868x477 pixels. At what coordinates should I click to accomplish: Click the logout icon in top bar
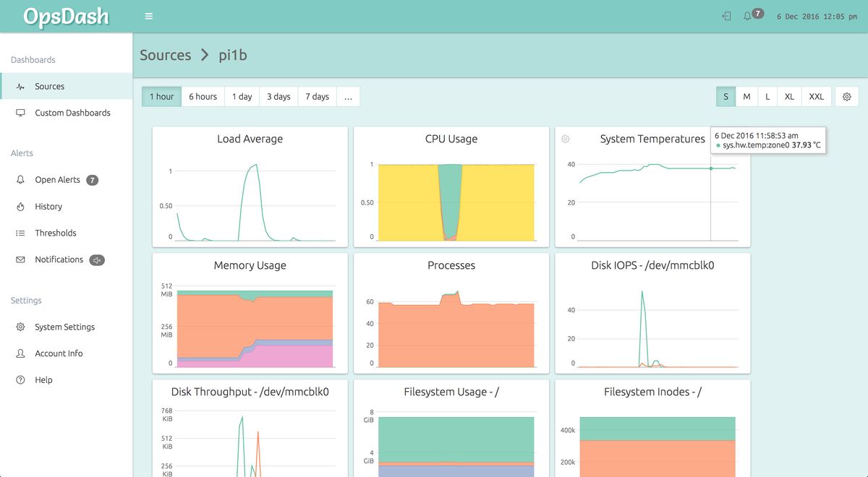[726, 15]
